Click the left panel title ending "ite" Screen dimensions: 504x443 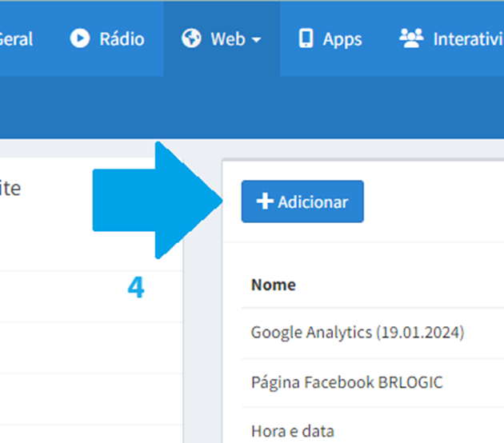[10, 188]
